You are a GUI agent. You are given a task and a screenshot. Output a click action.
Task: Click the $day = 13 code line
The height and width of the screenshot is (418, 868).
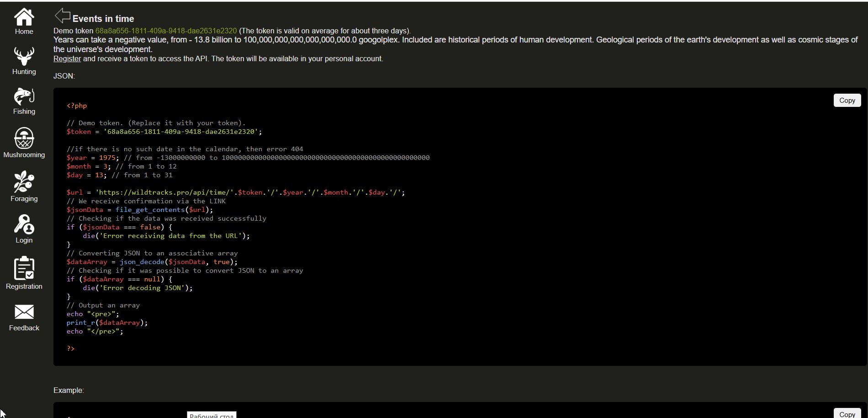pyautogui.click(x=120, y=175)
